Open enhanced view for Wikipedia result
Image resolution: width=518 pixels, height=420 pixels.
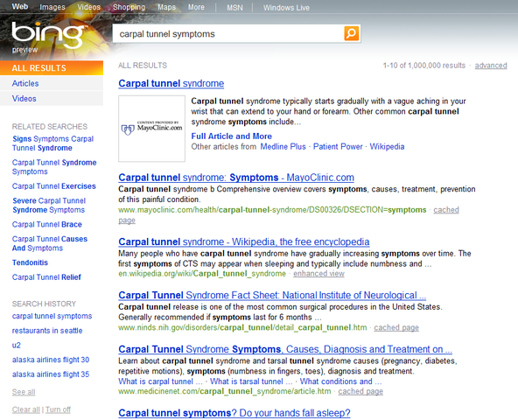point(318,274)
